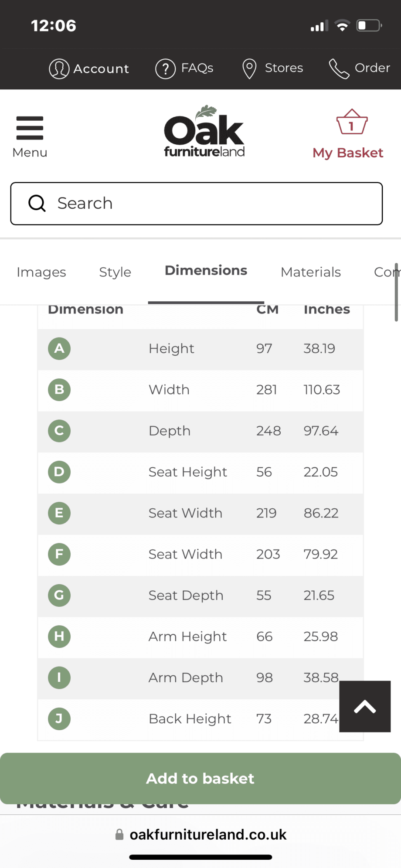This screenshot has height=868, width=401.
Task: Select the Materials tab
Action: pyautogui.click(x=311, y=272)
